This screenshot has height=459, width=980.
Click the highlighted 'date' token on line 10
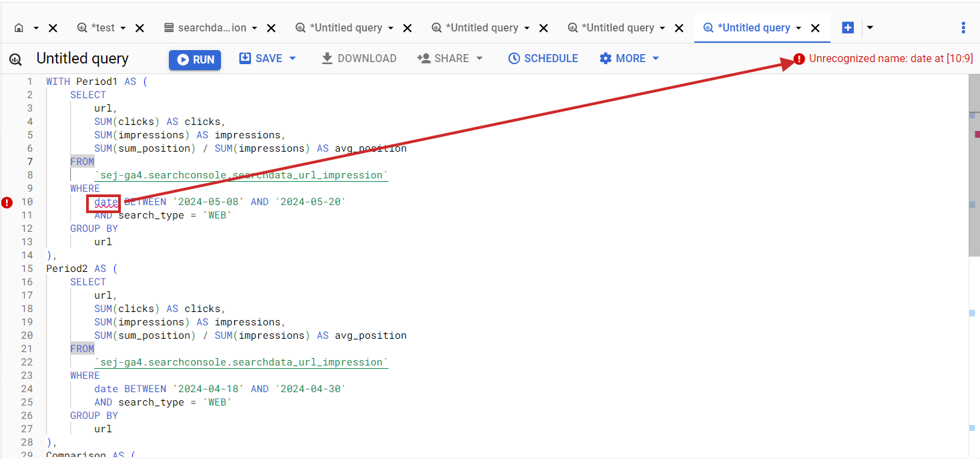pyautogui.click(x=105, y=202)
